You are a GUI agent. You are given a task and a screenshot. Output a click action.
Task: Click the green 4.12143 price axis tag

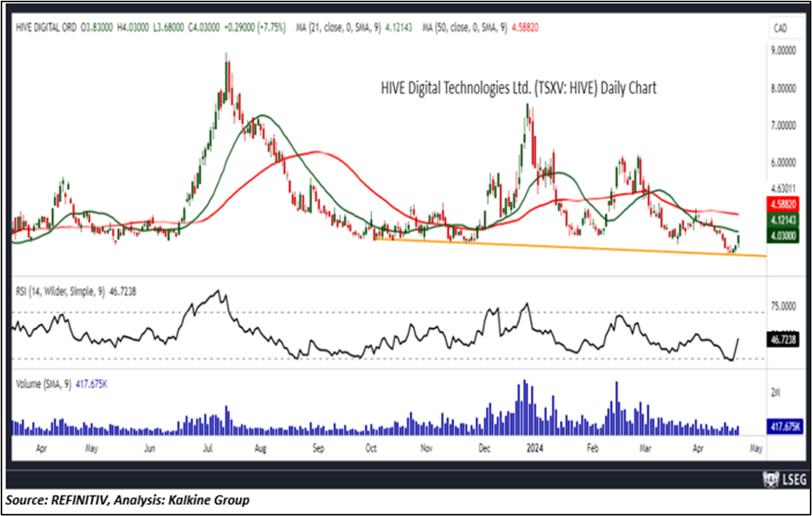tap(782, 220)
